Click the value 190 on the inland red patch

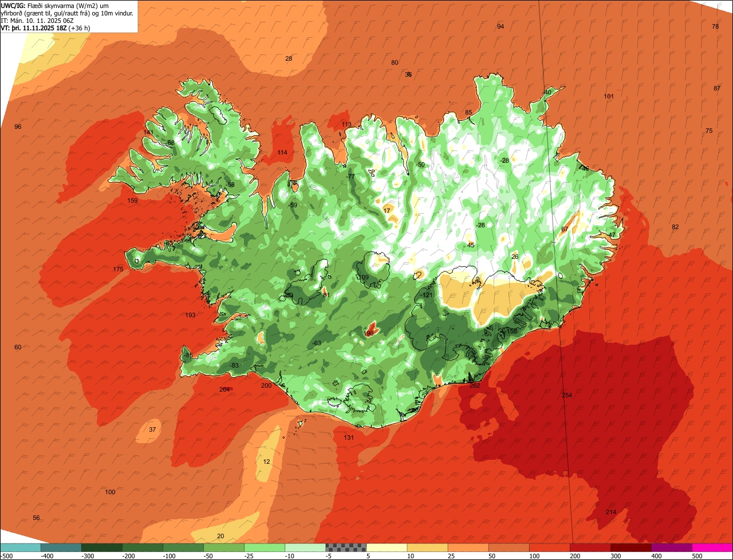(x=369, y=333)
